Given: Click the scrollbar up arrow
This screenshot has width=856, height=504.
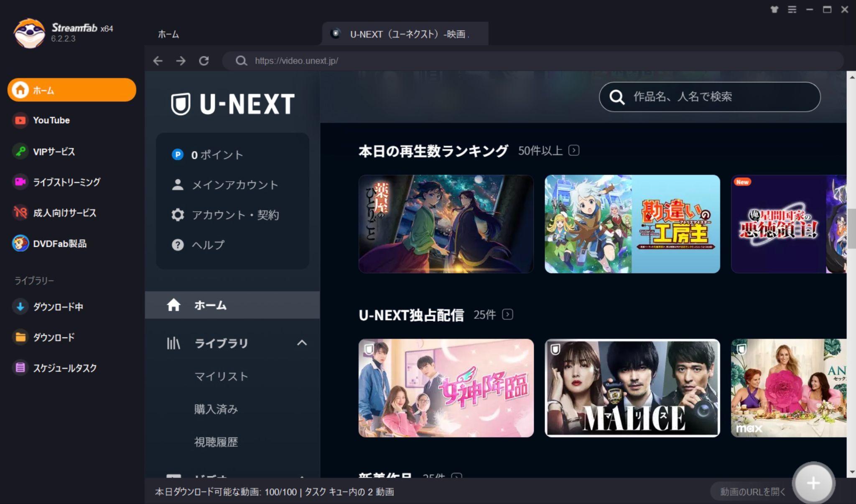Looking at the screenshot, I should coord(851,77).
